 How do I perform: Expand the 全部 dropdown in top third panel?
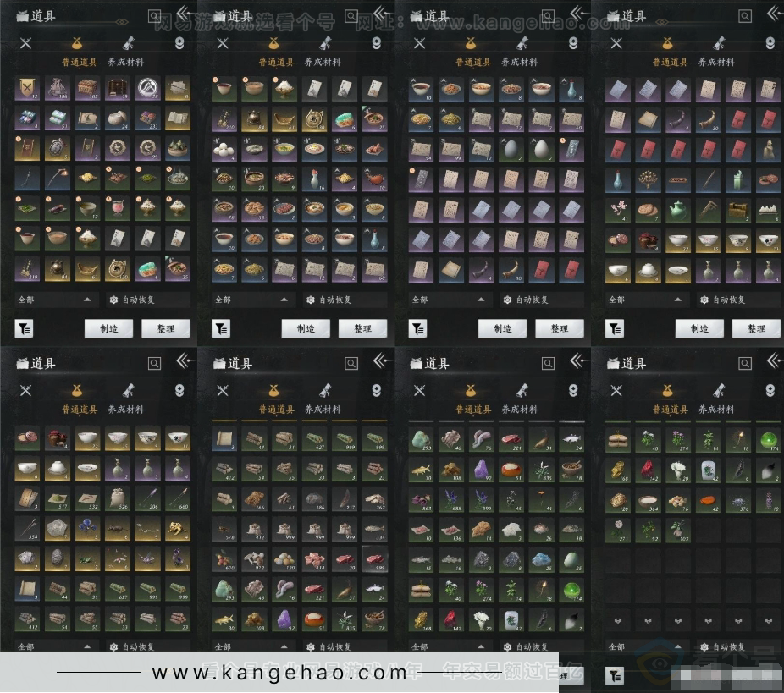point(449,300)
